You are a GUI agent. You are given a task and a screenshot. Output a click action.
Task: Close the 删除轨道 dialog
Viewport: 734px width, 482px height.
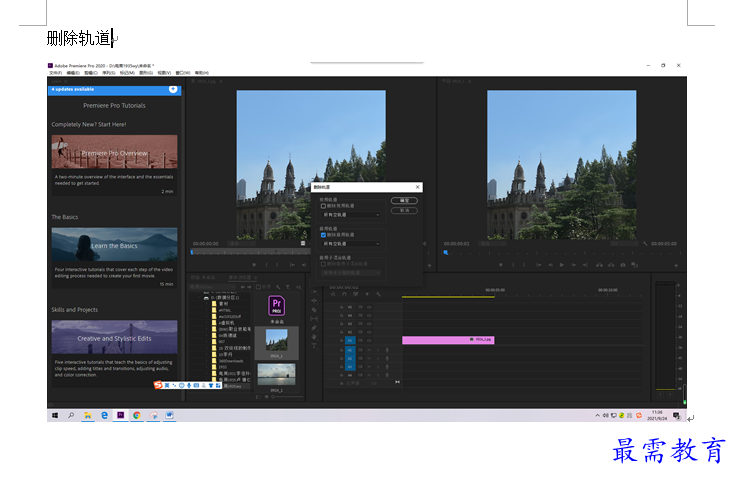418,187
